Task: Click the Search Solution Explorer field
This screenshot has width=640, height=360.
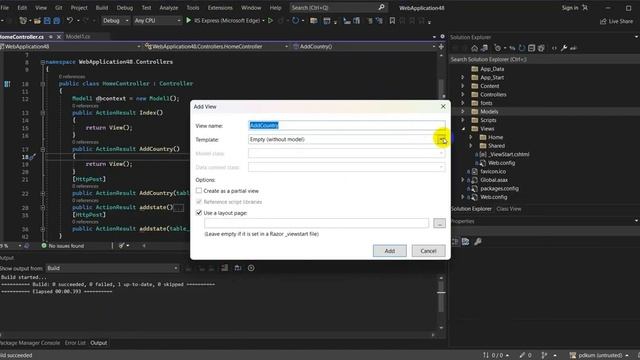Action: point(544,60)
